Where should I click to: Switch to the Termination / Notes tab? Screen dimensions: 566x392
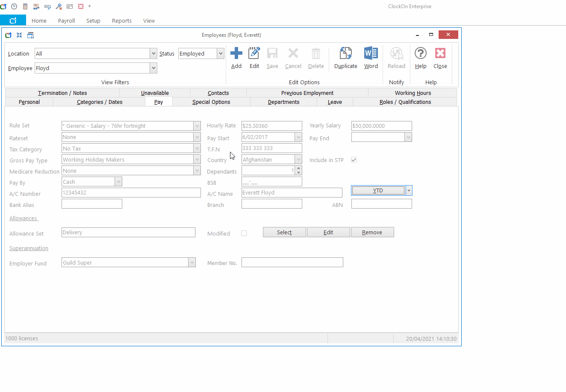[x=62, y=93]
